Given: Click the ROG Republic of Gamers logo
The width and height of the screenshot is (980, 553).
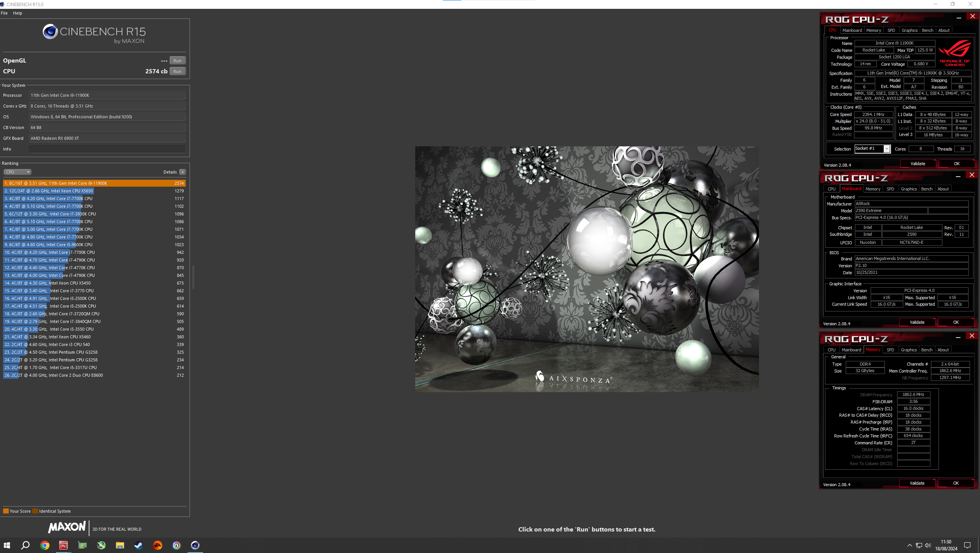Looking at the screenshot, I should (955, 53).
